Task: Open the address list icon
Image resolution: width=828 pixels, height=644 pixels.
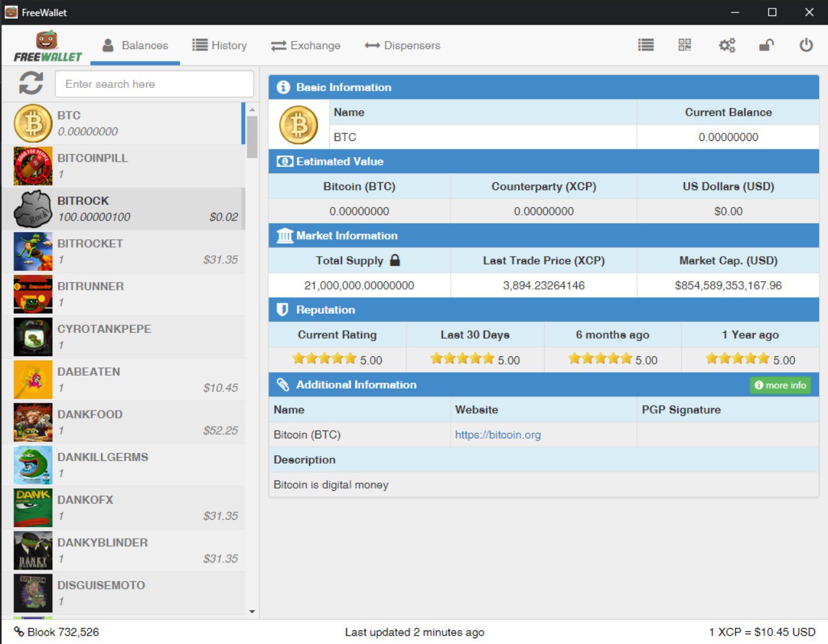Action: coord(646,45)
